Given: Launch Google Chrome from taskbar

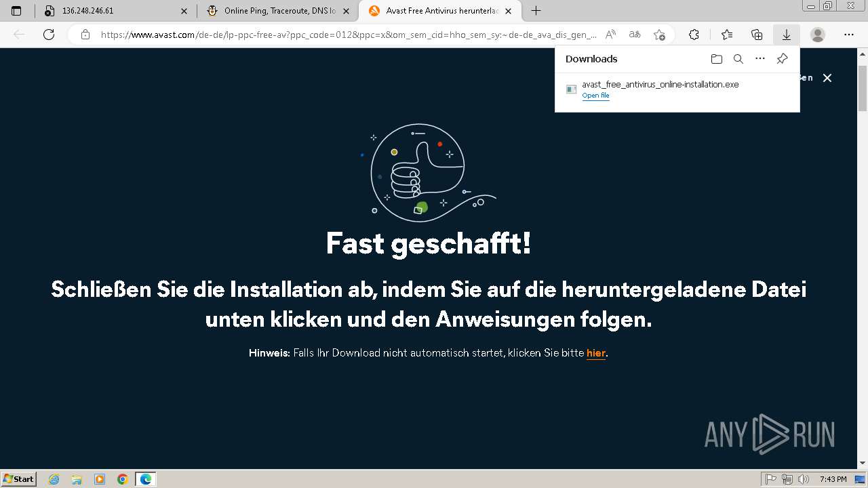Looking at the screenshot, I should [123, 479].
